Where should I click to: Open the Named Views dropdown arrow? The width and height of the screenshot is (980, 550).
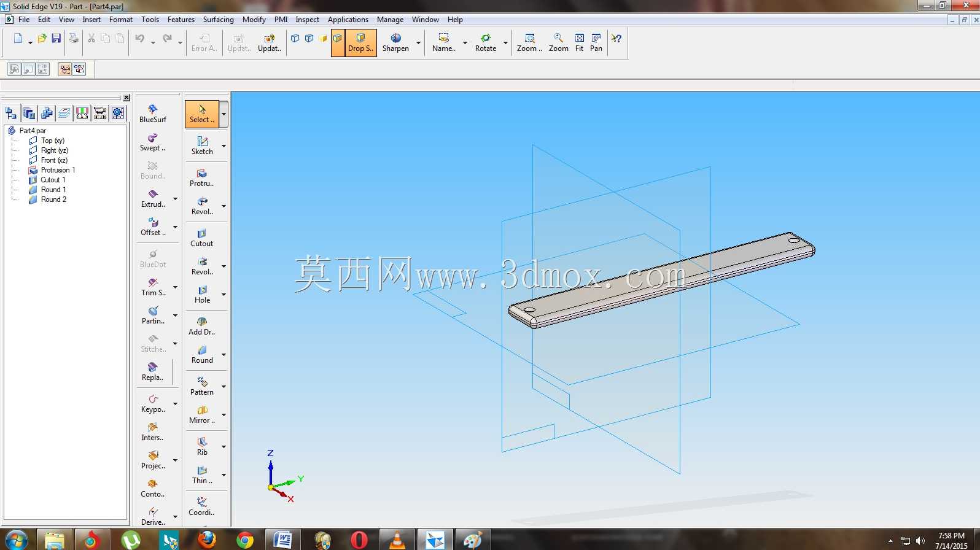click(x=465, y=43)
